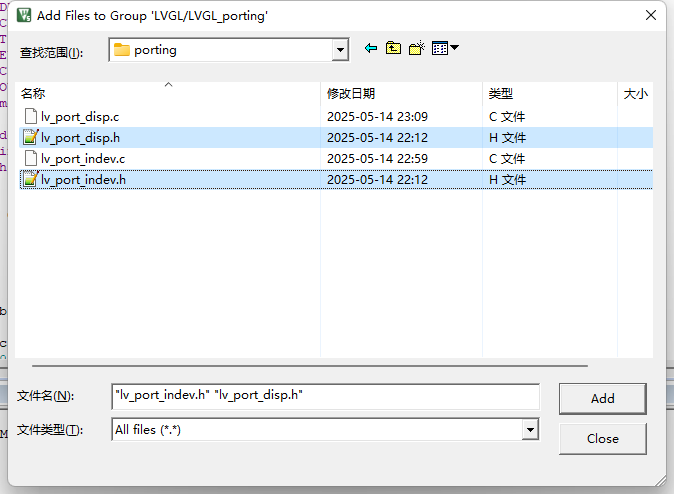Screen dimensions: 674x494
Task: Sort files by the 类型 column
Action: [549, 94]
